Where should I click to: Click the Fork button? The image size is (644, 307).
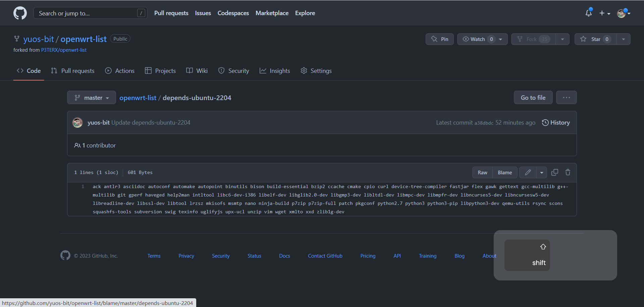pos(533,39)
